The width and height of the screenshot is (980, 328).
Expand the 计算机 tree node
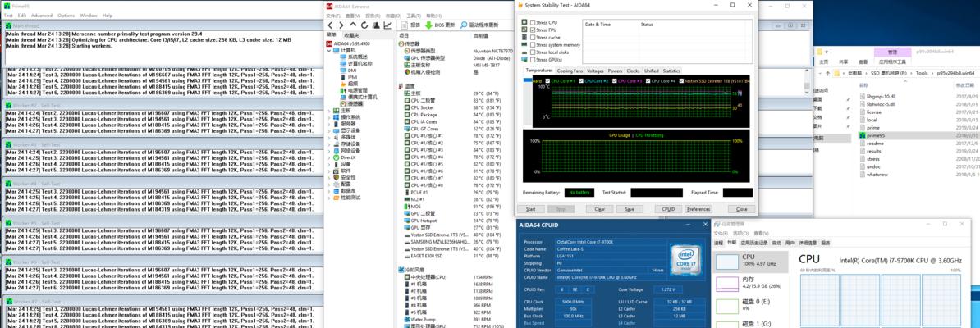tap(330, 50)
